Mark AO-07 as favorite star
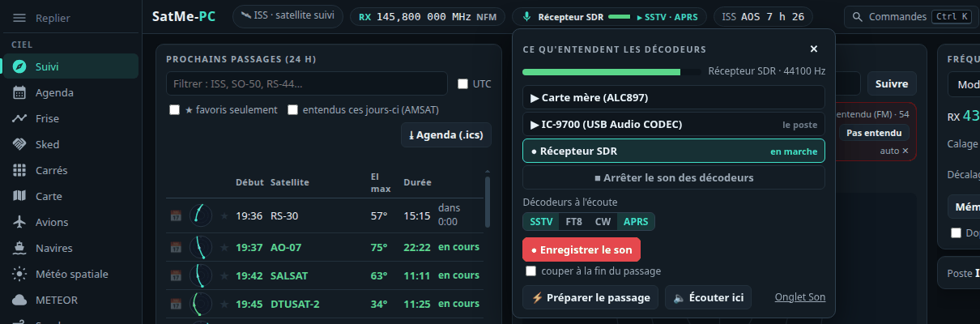The height and width of the screenshot is (324, 980). pos(224,247)
